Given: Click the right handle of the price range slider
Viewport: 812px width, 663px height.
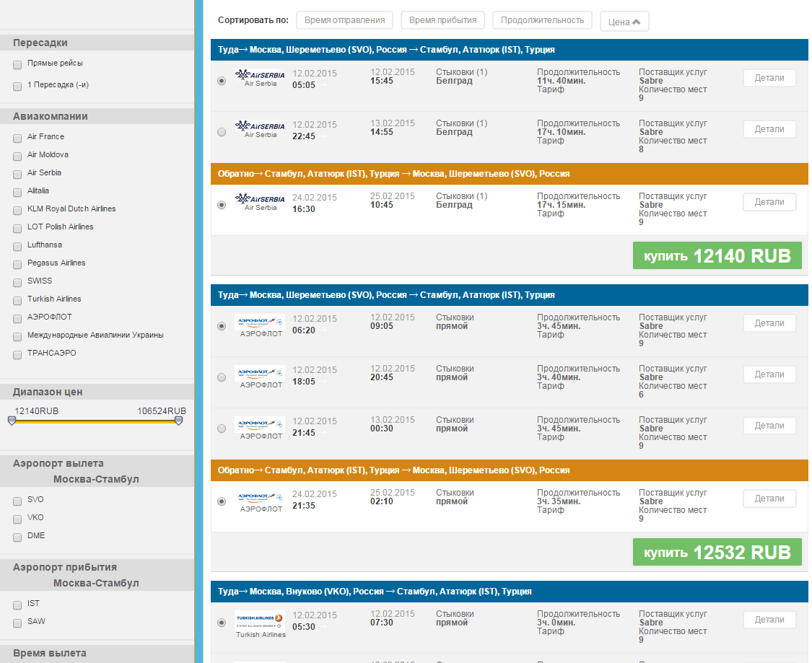Looking at the screenshot, I should tap(179, 421).
